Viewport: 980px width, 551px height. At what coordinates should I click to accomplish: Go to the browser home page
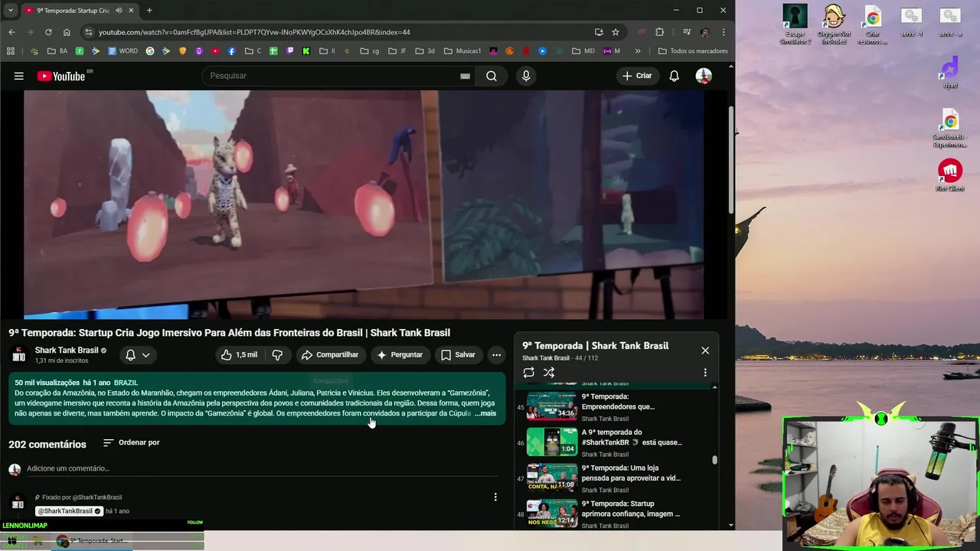click(67, 32)
